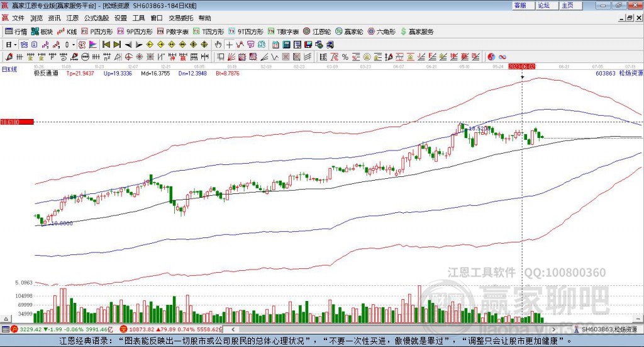
Task: Click the Shanghai index 3229.42 status entry
Action: pos(61,329)
